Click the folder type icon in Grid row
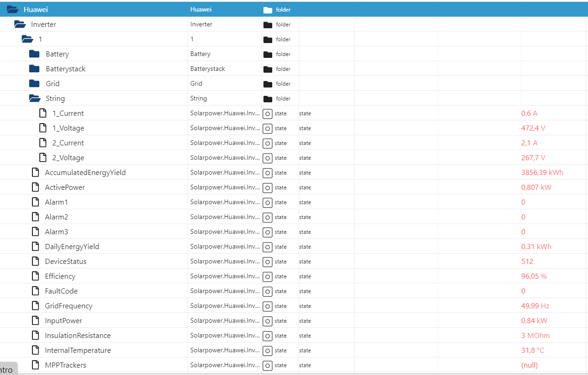This screenshot has width=588, height=375. coord(268,84)
